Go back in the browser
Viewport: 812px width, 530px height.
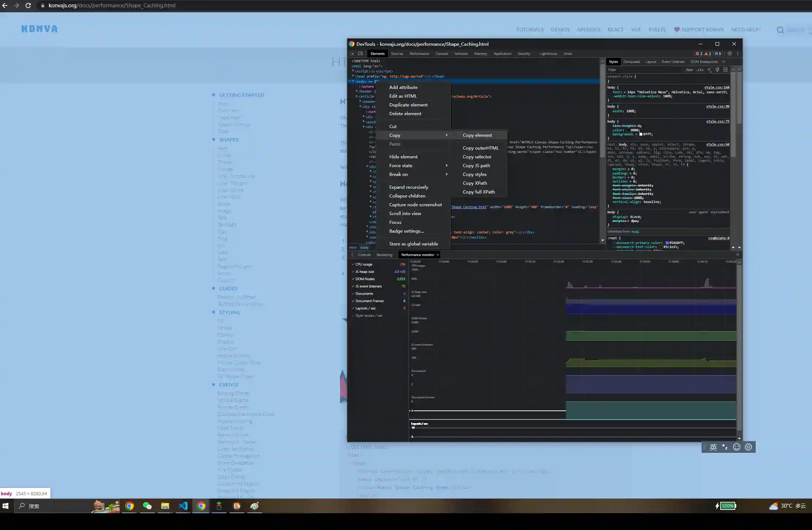5,5
